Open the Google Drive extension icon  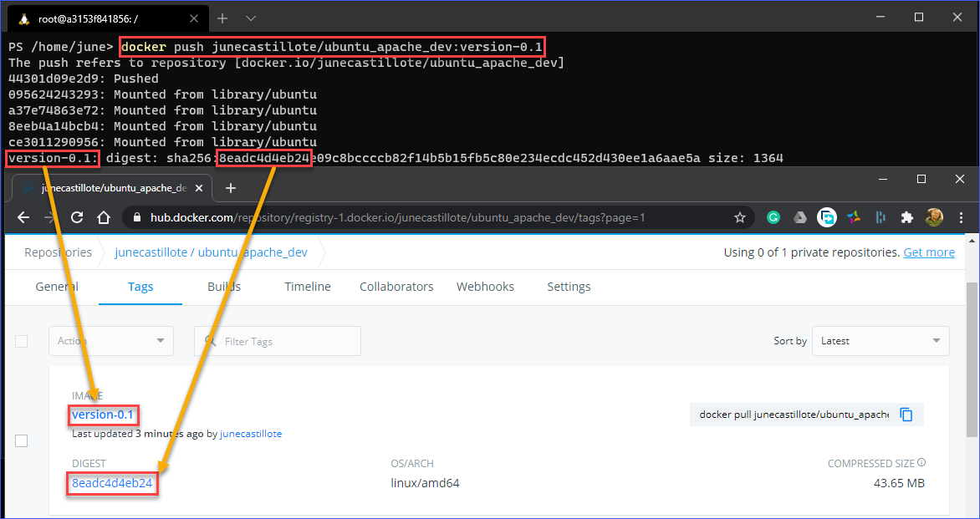click(x=799, y=217)
